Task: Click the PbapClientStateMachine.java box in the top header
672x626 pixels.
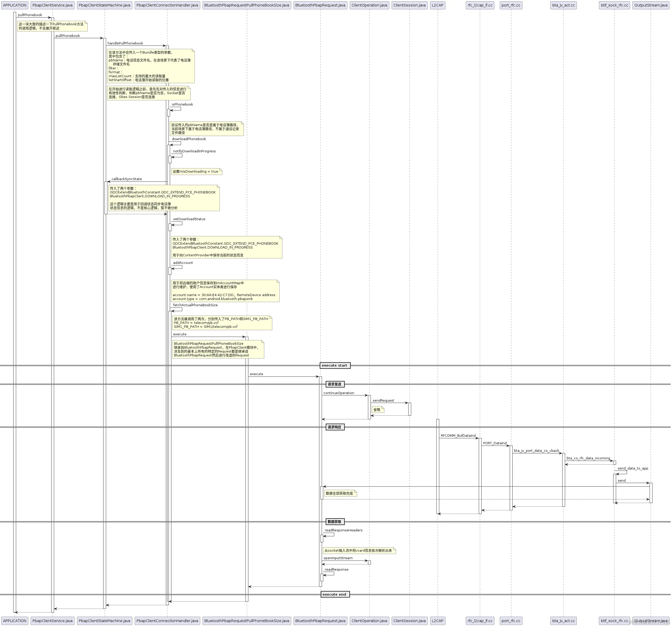Action: point(105,5)
